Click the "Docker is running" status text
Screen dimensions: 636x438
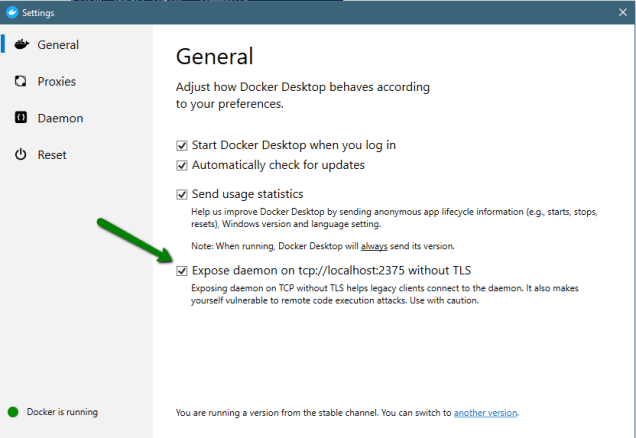[x=62, y=412]
